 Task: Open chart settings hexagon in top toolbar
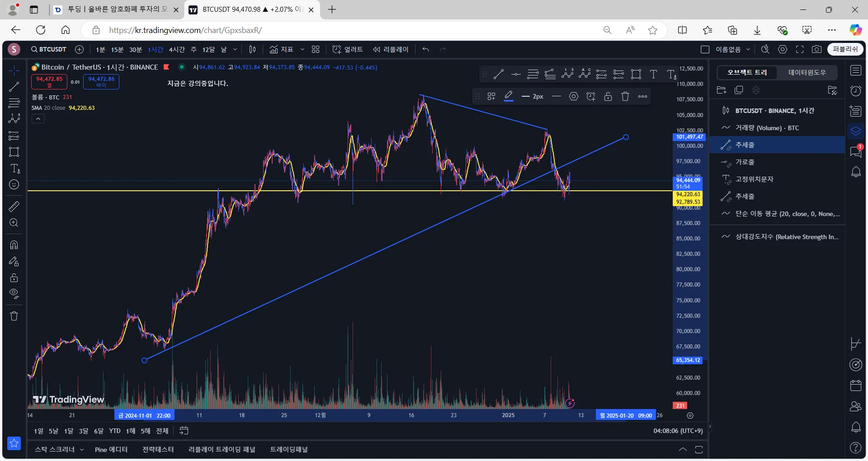[x=783, y=49]
